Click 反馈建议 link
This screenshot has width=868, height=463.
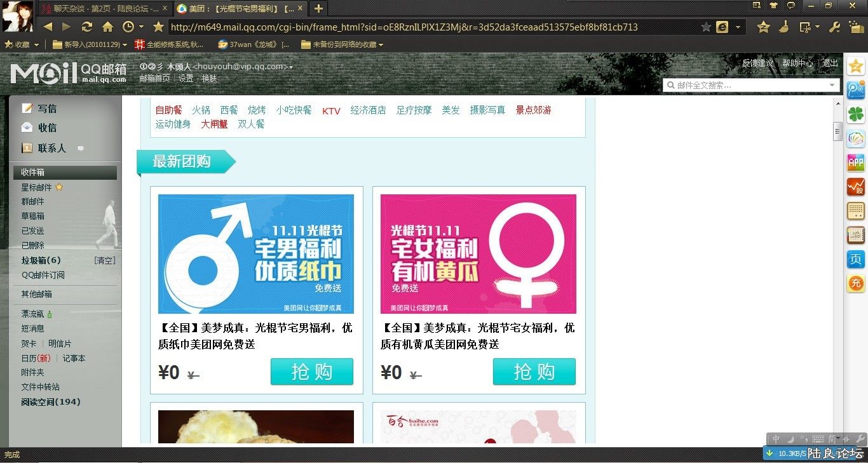(x=757, y=63)
